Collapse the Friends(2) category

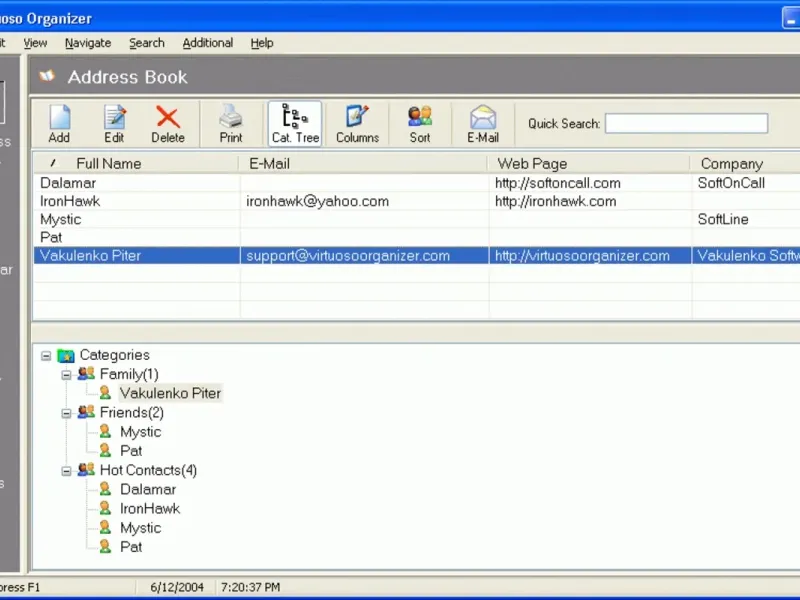click(x=66, y=413)
